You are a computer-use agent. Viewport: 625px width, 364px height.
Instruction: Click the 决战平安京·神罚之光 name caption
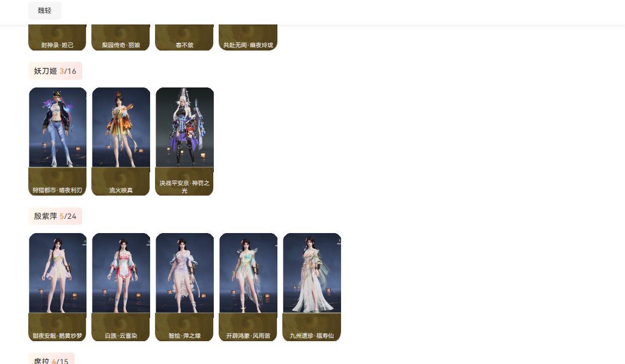point(184,186)
